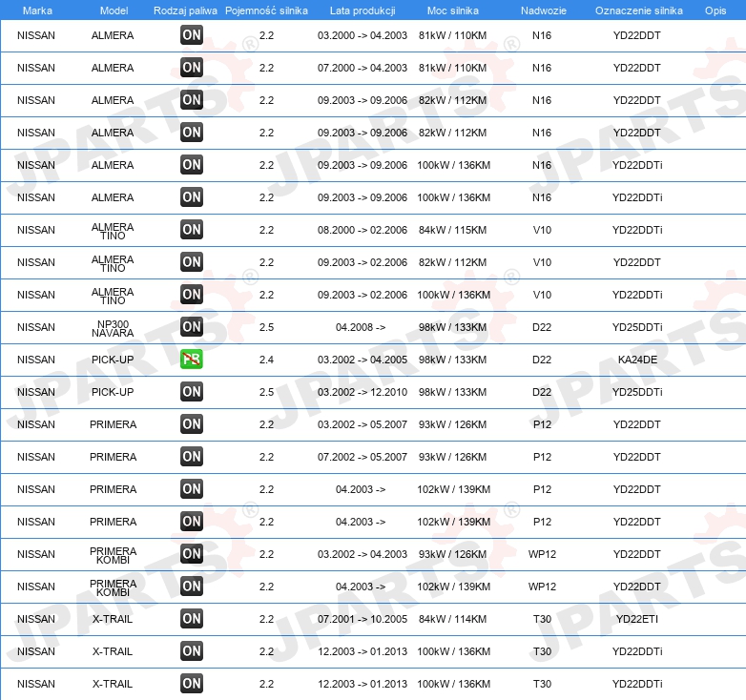
Task: Click the green crossed-out PB petrol icon
Action: pyautogui.click(x=192, y=359)
